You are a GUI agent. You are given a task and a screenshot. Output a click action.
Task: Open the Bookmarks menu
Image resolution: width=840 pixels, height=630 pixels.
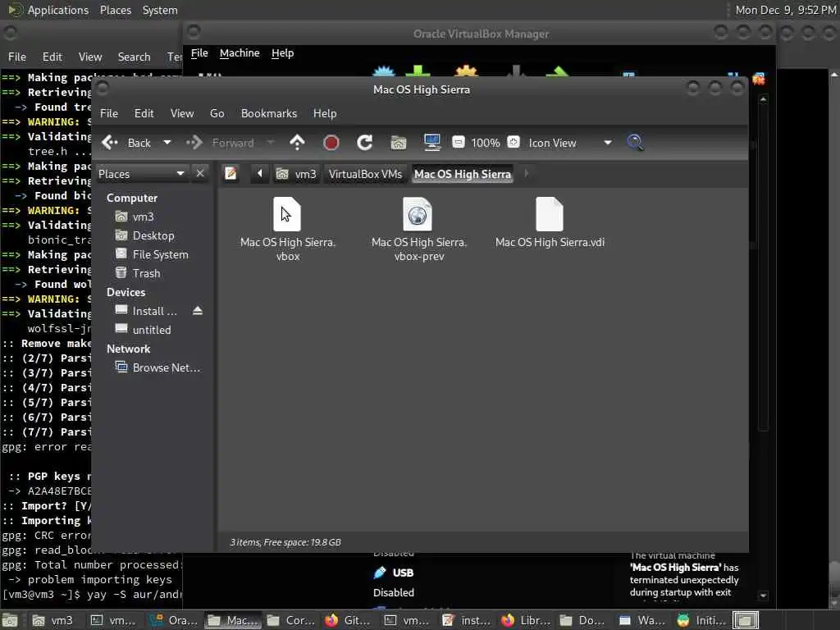click(269, 113)
